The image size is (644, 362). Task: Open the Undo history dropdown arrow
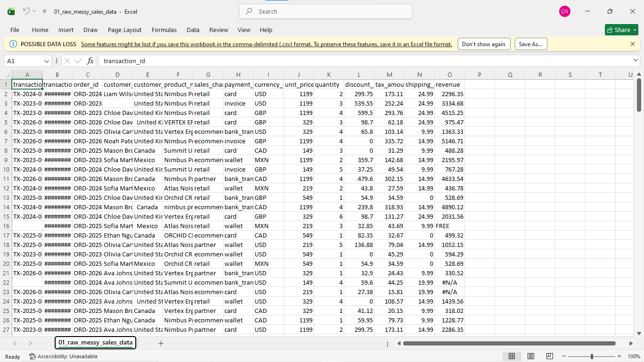click(34, 11)
